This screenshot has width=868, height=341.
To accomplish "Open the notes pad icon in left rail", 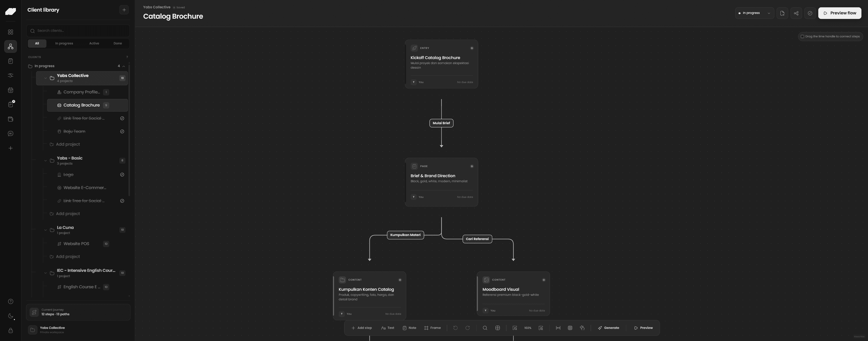I will [x=10, y=61].
